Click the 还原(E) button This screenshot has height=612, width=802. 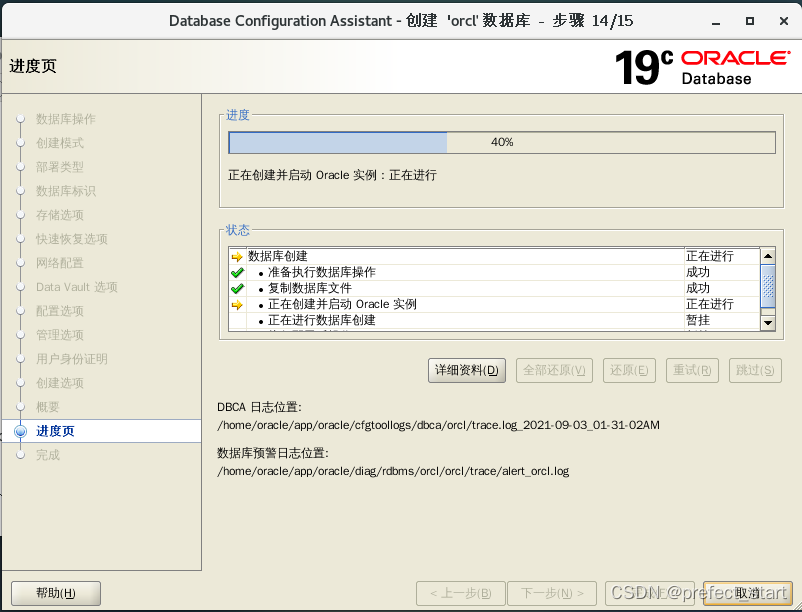pos(629,370)
